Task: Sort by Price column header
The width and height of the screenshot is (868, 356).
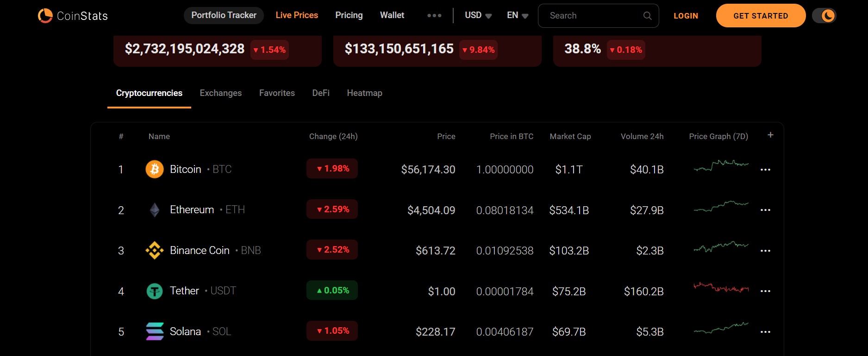Action: (x=446, y=136)
